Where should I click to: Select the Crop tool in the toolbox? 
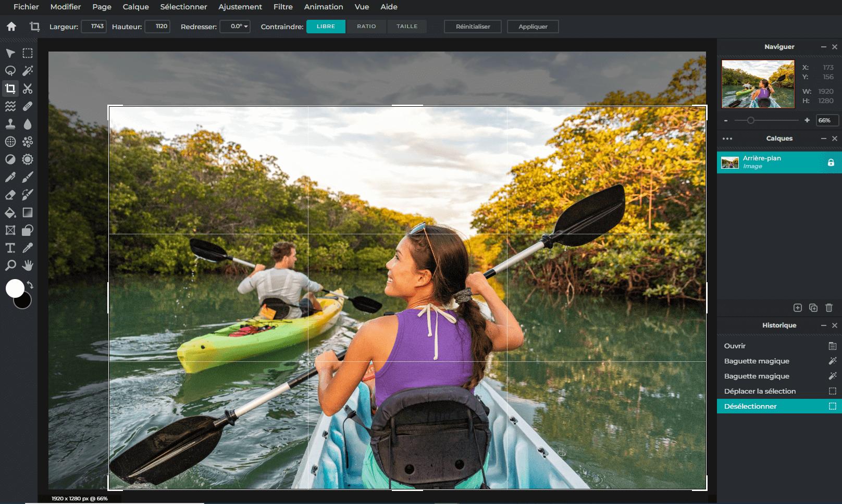[10, 89]
